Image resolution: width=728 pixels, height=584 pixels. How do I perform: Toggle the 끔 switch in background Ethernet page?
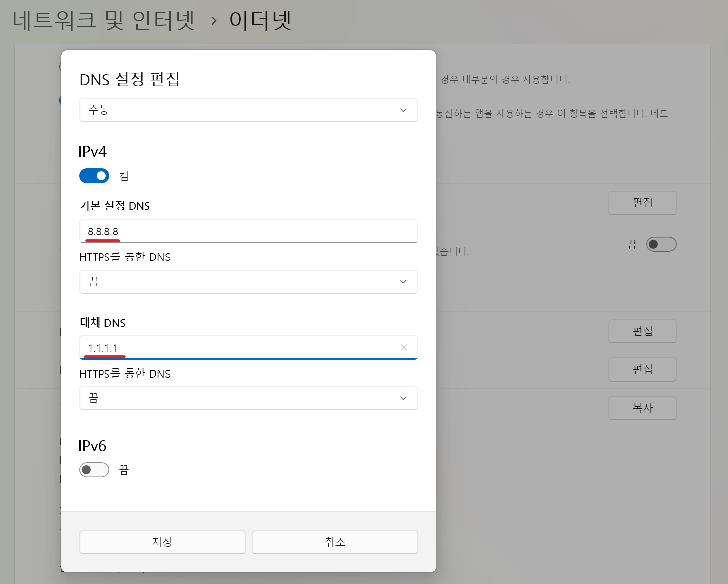coord(661,244)
